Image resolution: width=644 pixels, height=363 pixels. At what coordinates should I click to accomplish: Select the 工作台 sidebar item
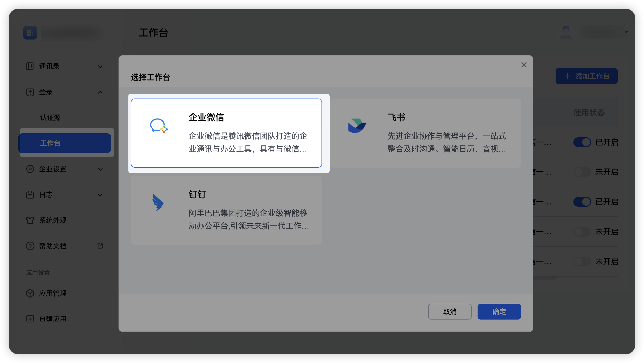[x=65, y=143]
